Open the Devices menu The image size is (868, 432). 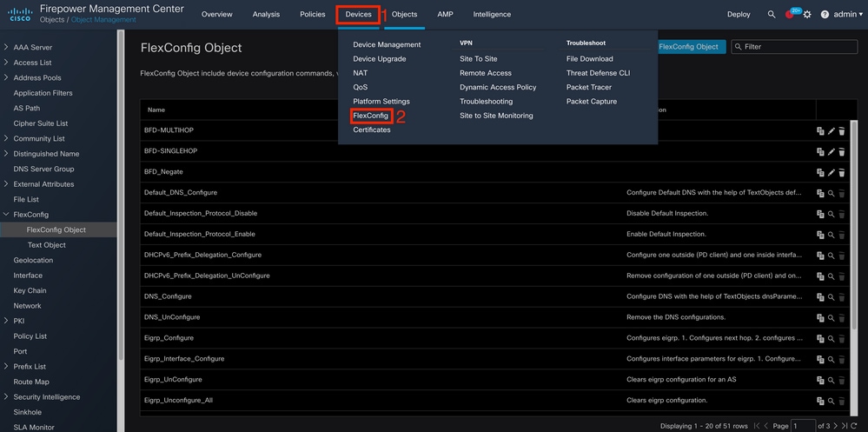tap(358, 15)
